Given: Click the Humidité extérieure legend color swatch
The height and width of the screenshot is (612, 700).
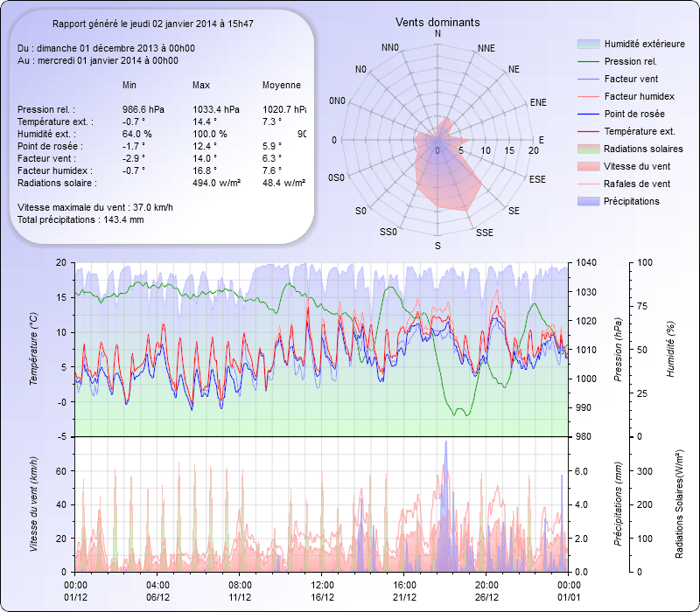Looking at the screenshot, I should [598, 44].
